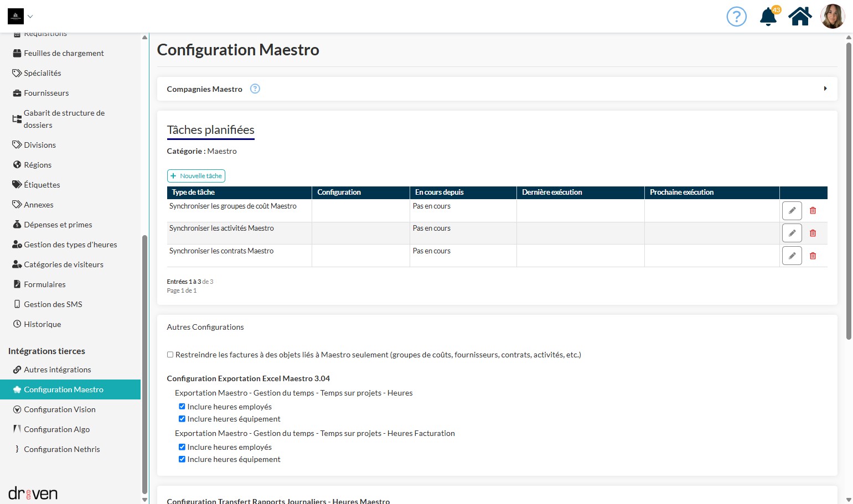Click Configuration Nethris bracket icon
This screenshot has width=853, height=504.
pyautogui.click(x=17, y=449)
